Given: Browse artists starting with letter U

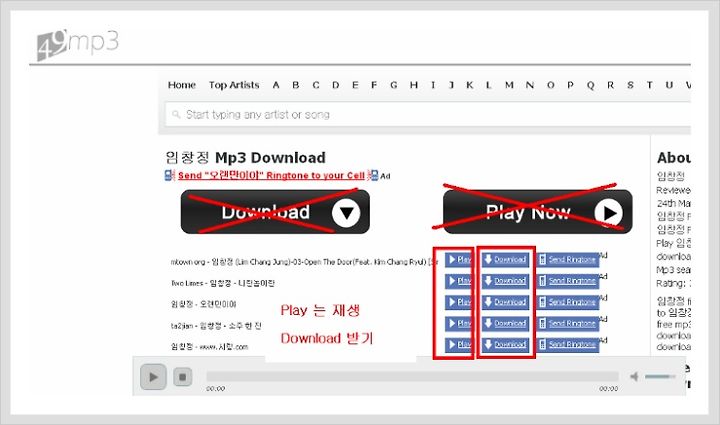Looking at the screenshot, I should (669, 85).
